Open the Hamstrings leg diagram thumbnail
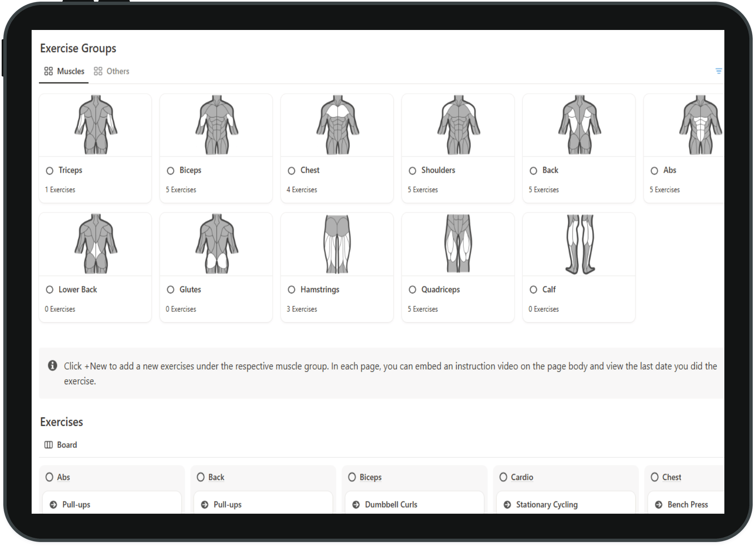The image size is (756, 547). 337,244
